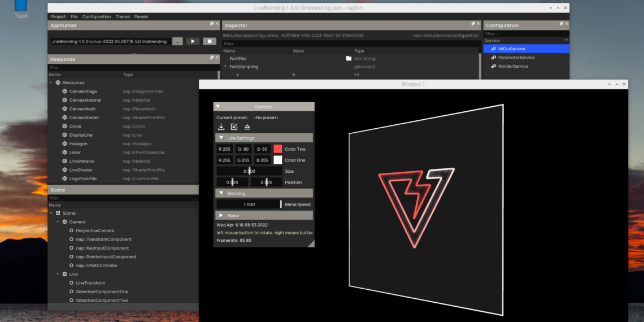Open the Theme menu

(123, 16)
